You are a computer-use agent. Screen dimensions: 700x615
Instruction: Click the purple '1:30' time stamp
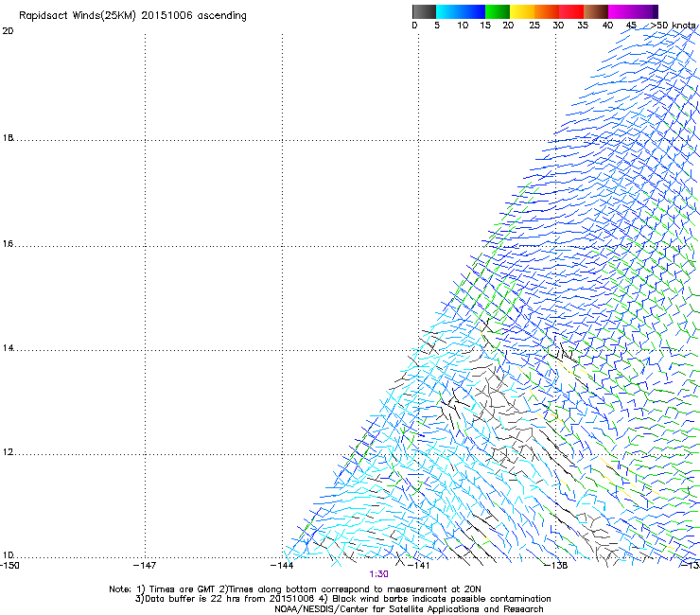tap(378, 574)
